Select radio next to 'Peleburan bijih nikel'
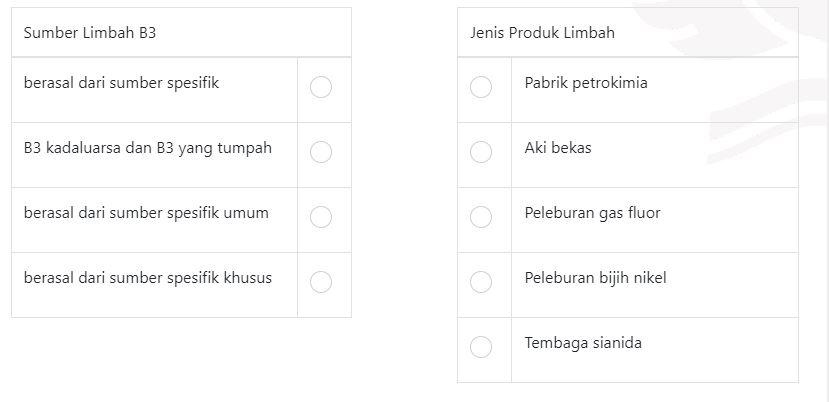Viewport: 829px width, 402px height. (x=481, y=282)
